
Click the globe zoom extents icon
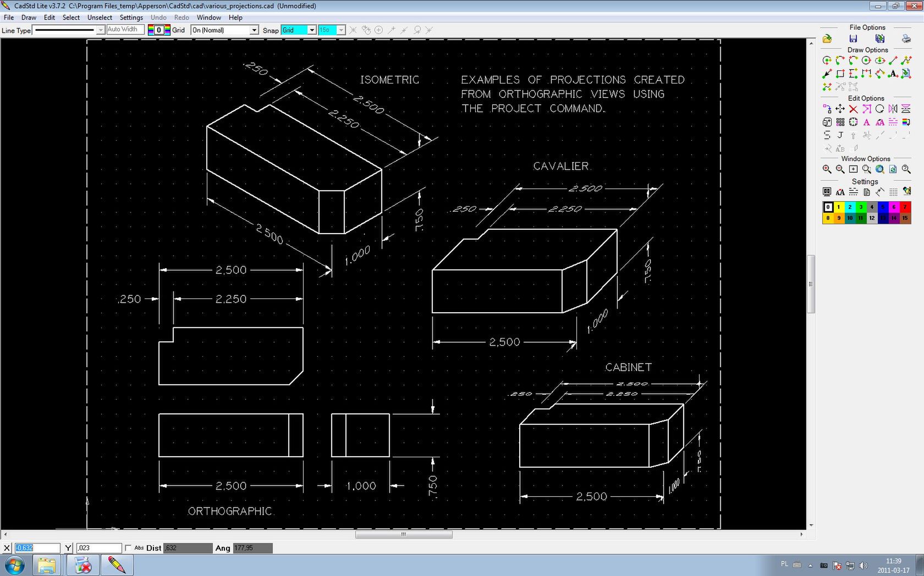click(879, 169)
